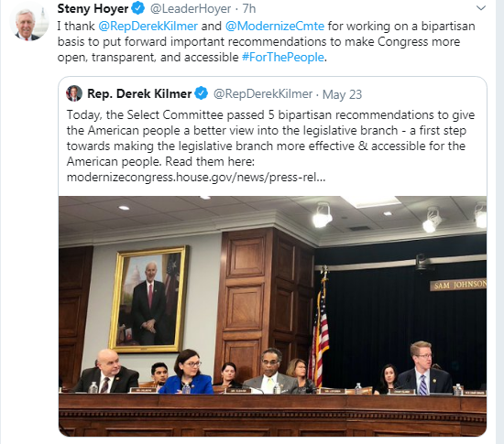Click Steny Hoyer's verified badge
This screenshot has width=504, height=444.
(x=138, y=8)
